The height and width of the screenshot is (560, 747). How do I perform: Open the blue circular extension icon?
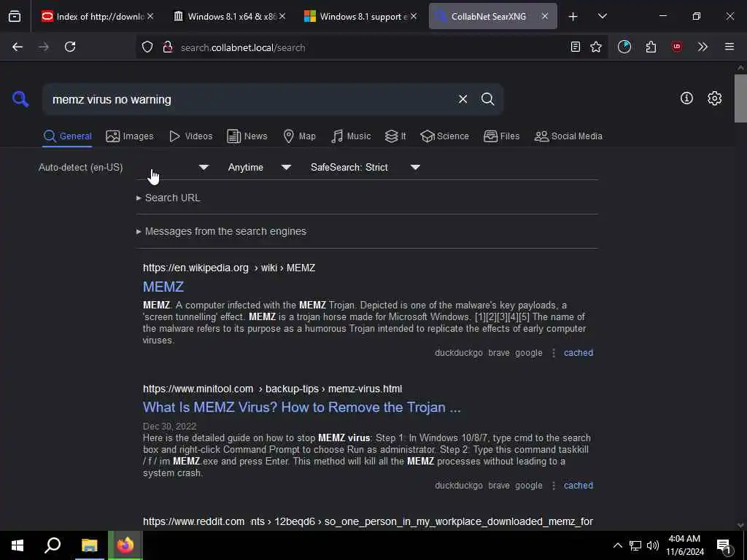click(x=624, y=47)
